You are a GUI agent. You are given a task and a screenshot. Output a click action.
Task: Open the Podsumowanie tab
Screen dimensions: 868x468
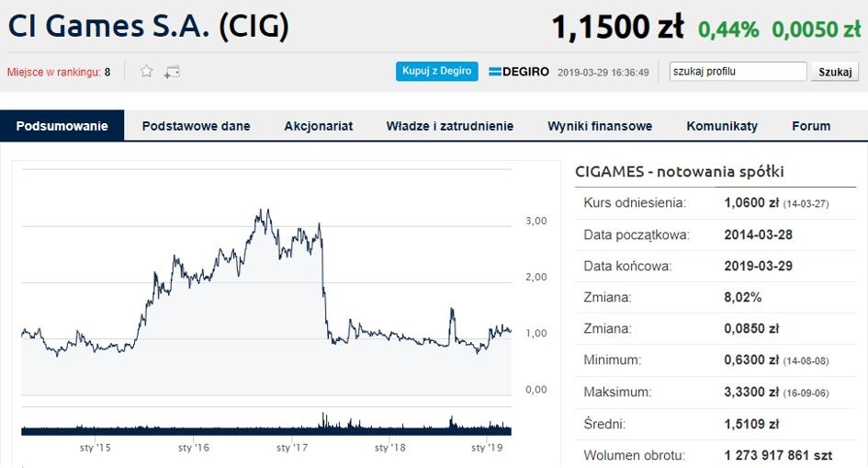tap(62, 126)
